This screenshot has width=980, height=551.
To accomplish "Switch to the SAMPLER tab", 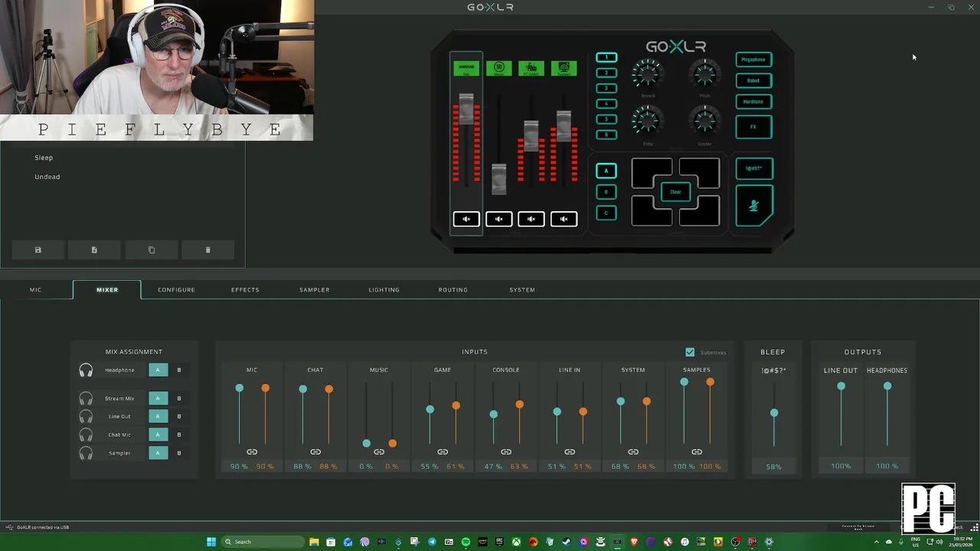I will (315, 290).
